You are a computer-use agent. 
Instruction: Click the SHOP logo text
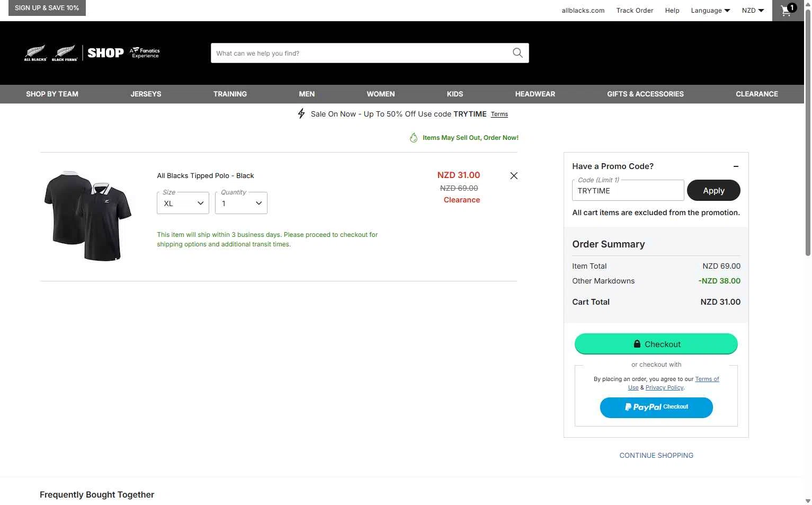105,53
